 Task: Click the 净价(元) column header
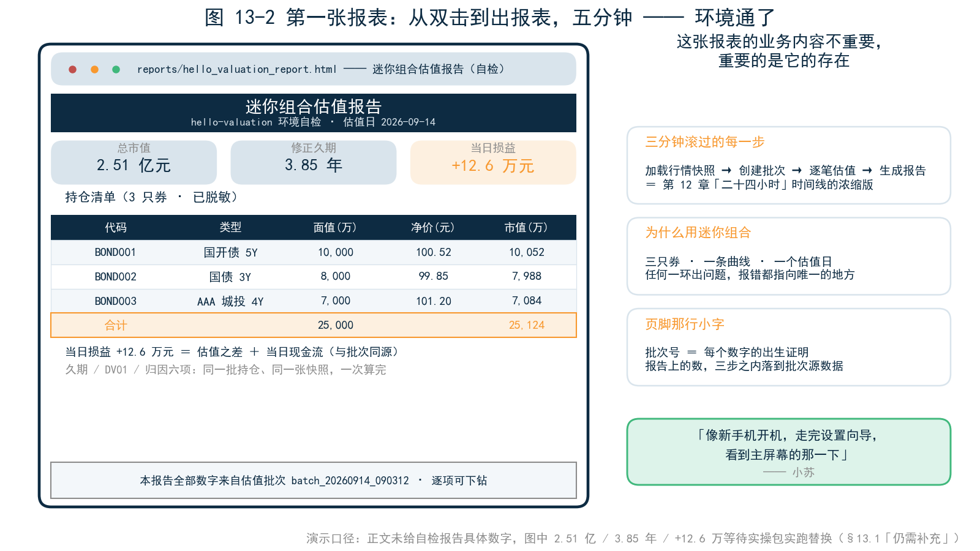click(x=433, y=228)
